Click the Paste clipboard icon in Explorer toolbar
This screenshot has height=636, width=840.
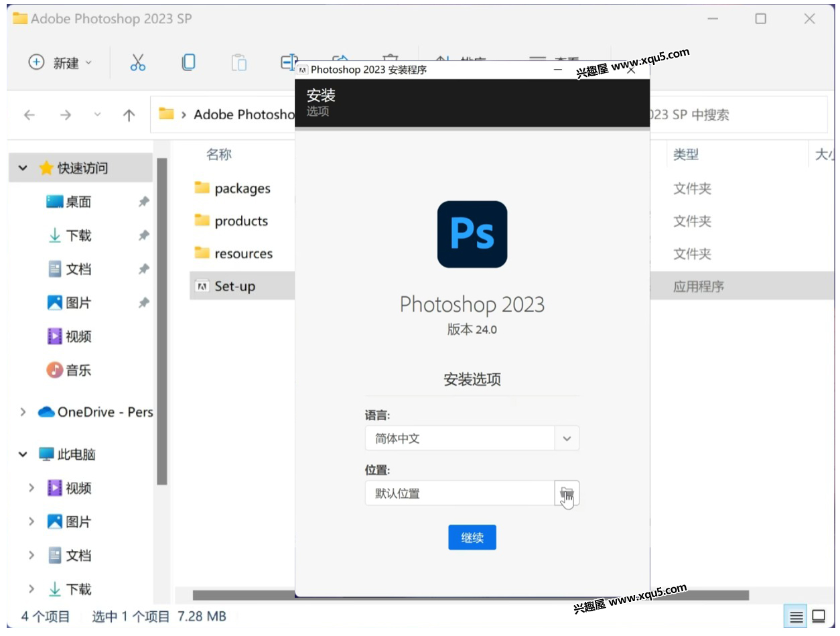click(239, 62)
